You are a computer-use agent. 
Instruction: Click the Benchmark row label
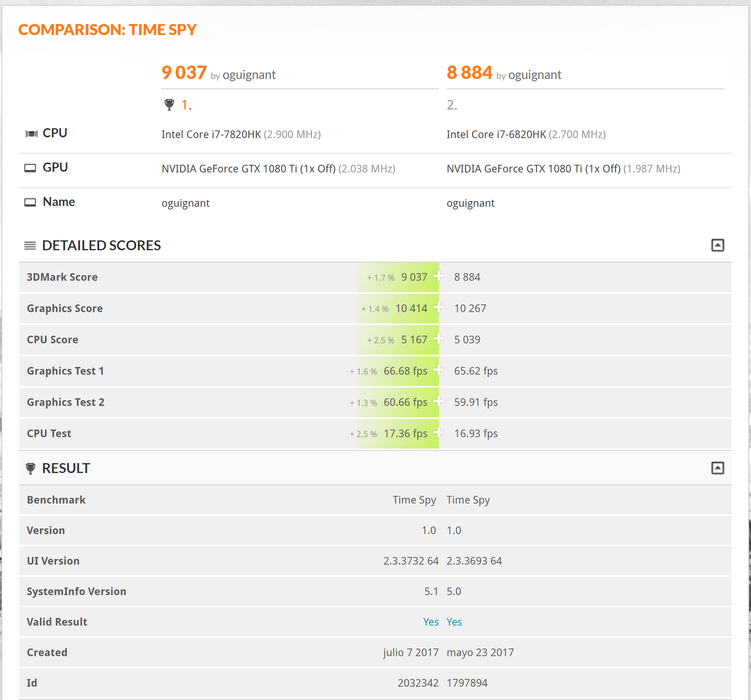point(56,500)
